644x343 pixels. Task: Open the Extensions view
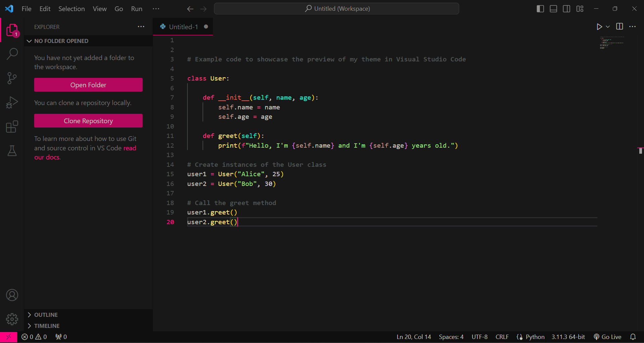click(12, 127)
